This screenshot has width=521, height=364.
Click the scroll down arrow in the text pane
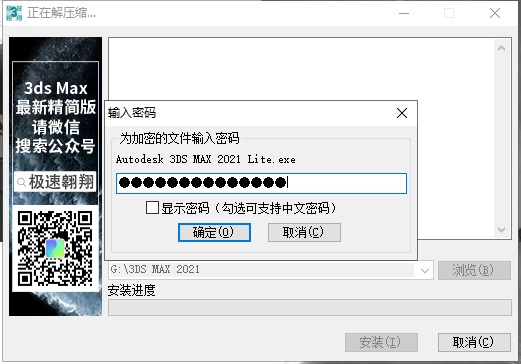pyautogui.click(x=501, y=230)
